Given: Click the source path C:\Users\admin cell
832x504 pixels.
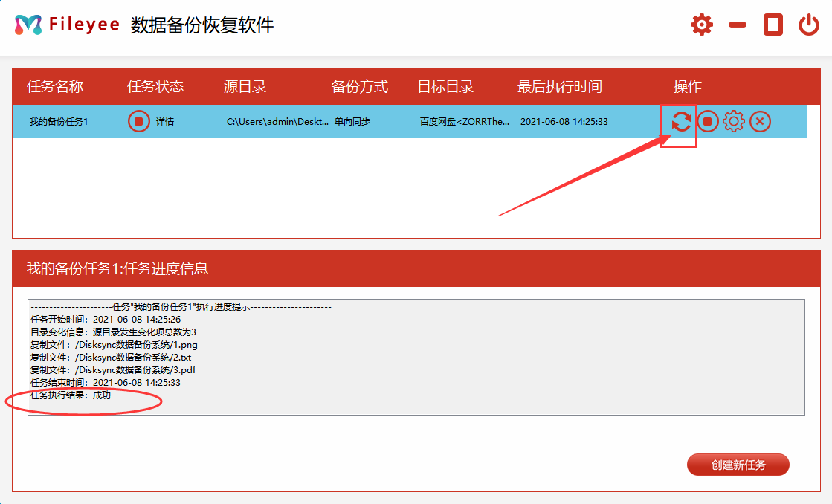Looking at the screenshot, I should point(277,122).
